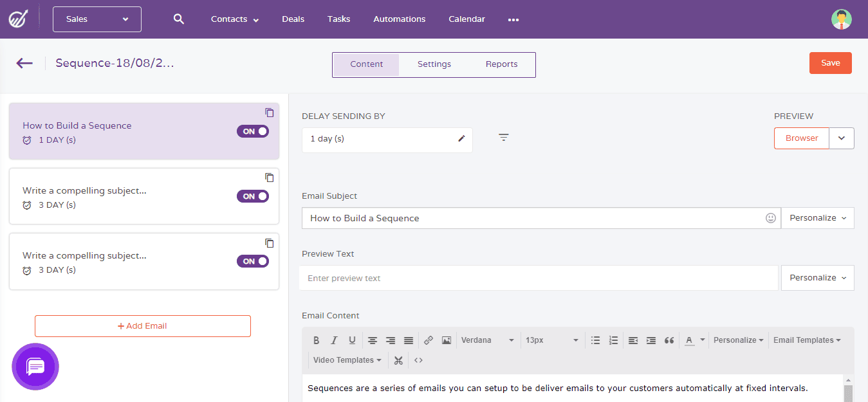Click the Preview Text input field
This screenshot has width=868, height=402.
point(539,278)
